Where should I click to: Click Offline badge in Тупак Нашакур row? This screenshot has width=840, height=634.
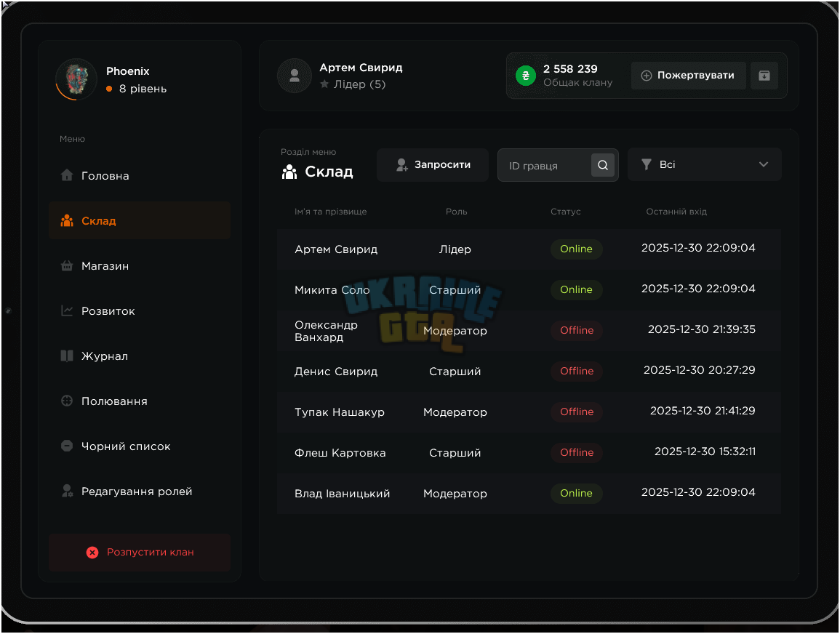pos(577,412)
